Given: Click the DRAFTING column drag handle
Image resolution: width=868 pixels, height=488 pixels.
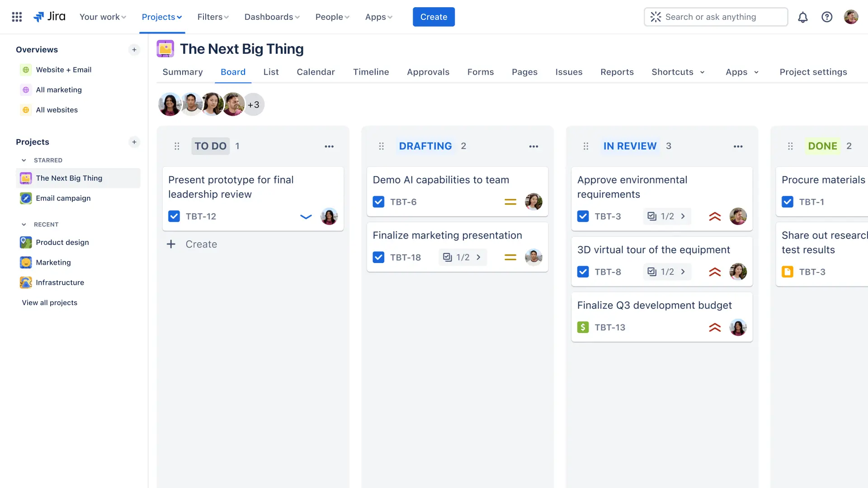Looking at the screenshot, I should pyautogui.click(x=381, y=146).
